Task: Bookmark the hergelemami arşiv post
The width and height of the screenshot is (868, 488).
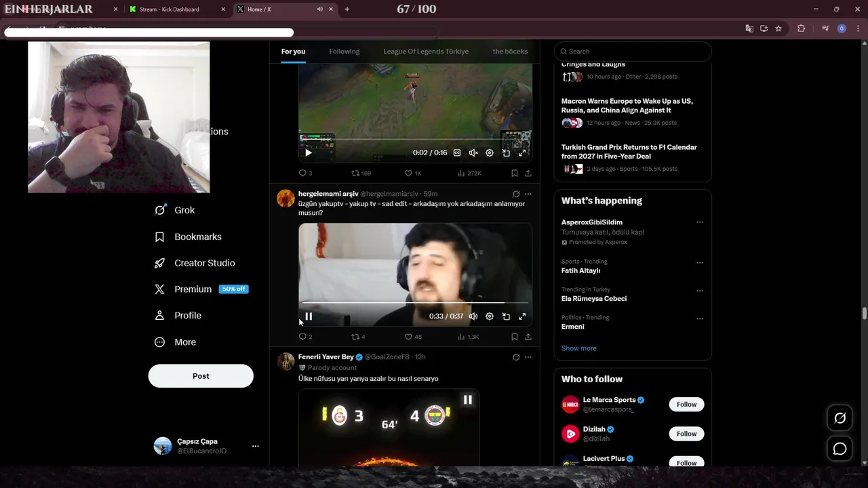Action: [x=515, y=337]
